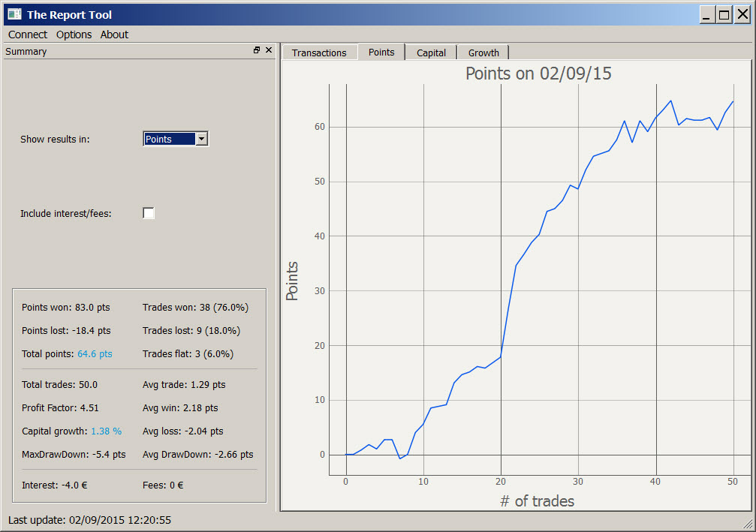Image resolution: width=756 pixels, height=532 pixels.
Task: Click the Points value in the combo box
Action: pyautogui.click(x=169, y=139)
